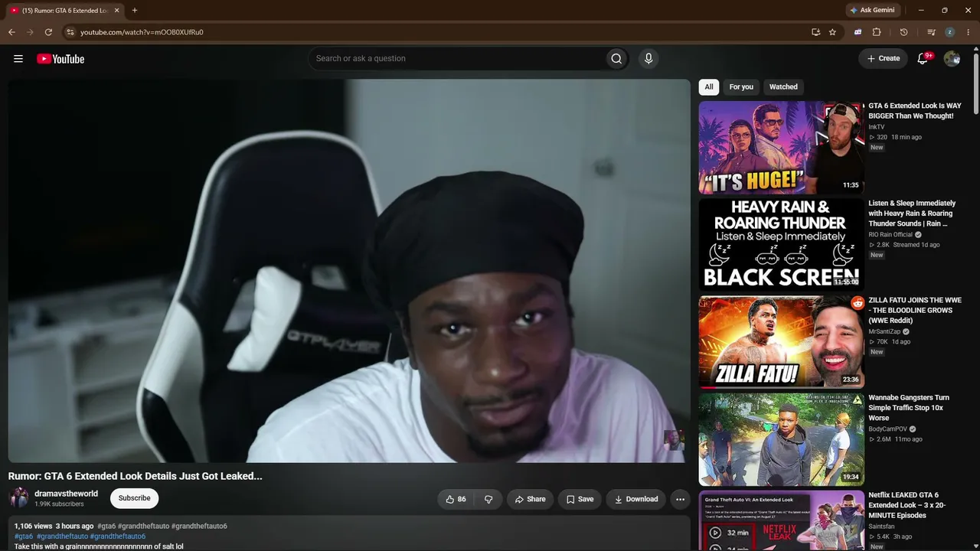Click the '11mo ago' text
The image size is (980, 551).
tap(909, 440)
